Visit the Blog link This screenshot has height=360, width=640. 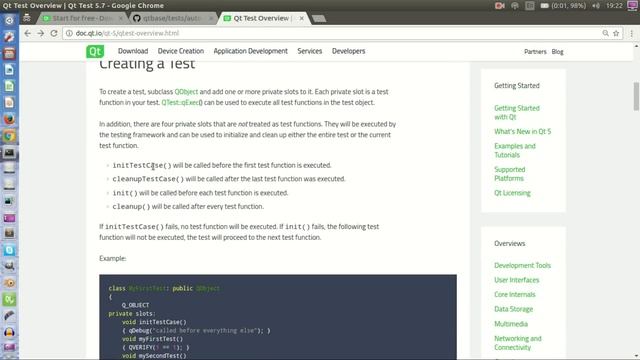(x=558, y=52)
